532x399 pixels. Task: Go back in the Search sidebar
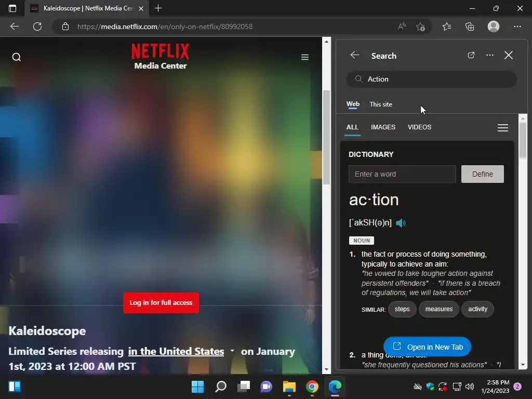pyautogui.click(x=354, y=55)
